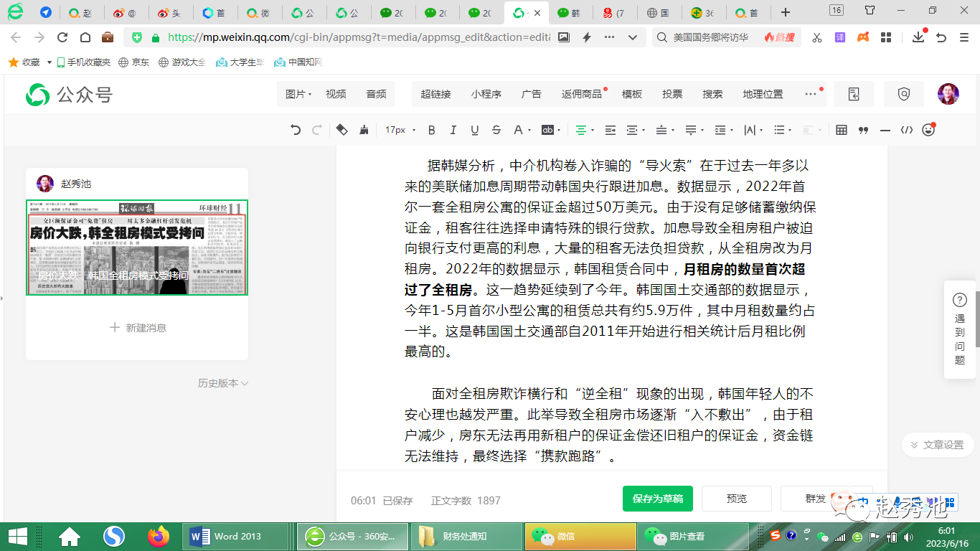Insert a horizontal divider line
Image resolution: width=980 pixels, height=551 pixels.
pos(885,130)
